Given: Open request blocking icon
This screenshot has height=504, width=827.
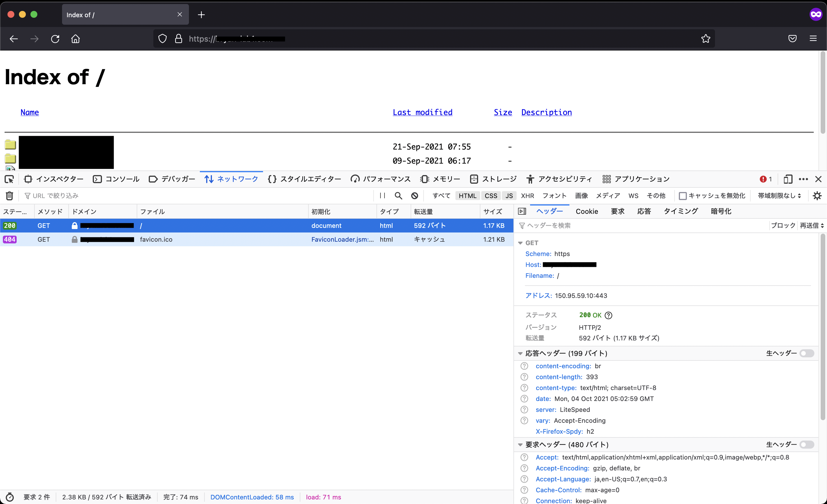Looking at the screenshot, I should click(x=415, y=196).
